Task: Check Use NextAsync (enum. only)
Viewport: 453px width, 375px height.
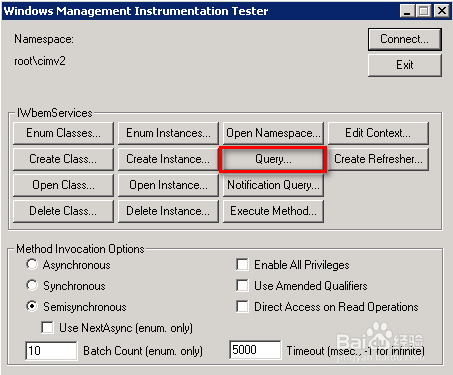Action: click(47, 328)
